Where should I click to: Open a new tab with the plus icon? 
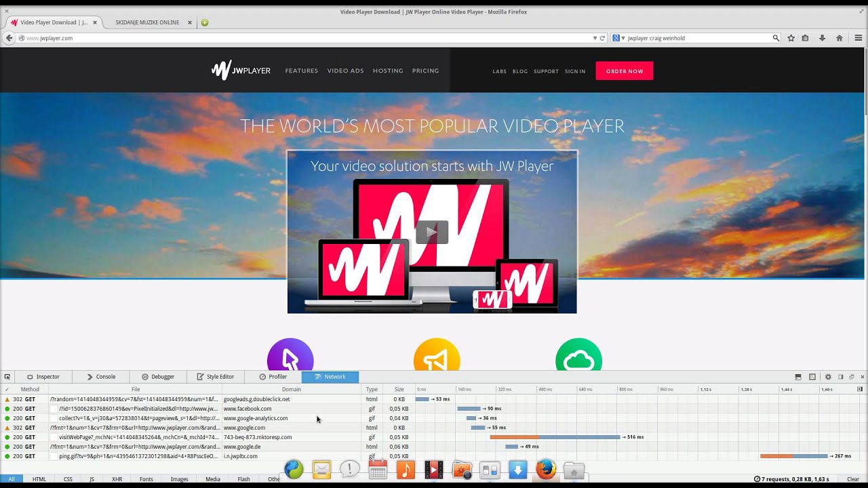pos(205,22)
